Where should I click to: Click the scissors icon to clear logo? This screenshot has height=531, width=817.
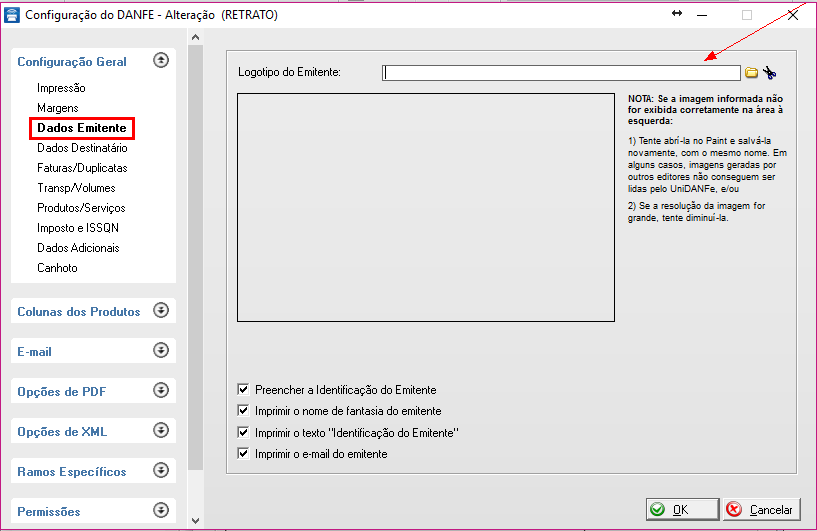pyautogui.click(x=769, y=73)
